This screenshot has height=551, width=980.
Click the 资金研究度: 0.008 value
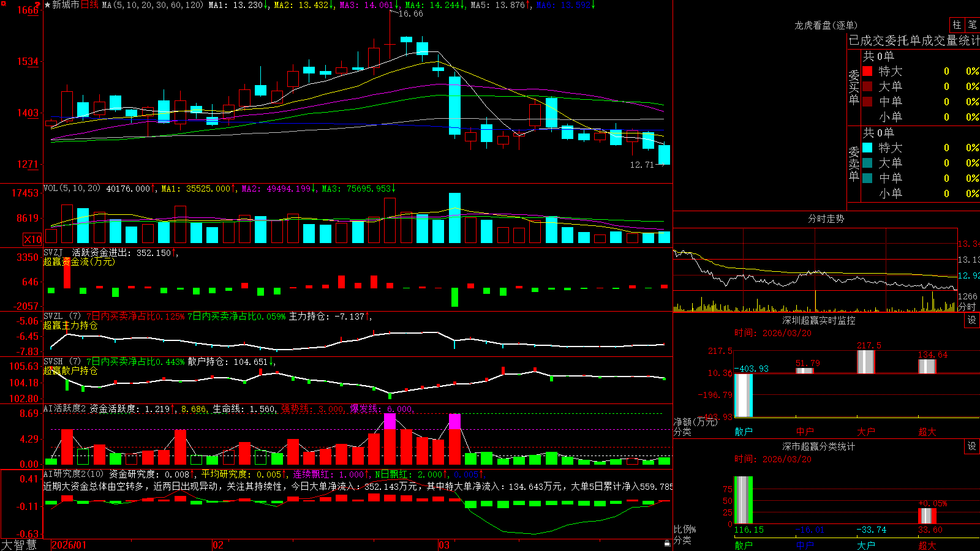[x=152, y=474]
